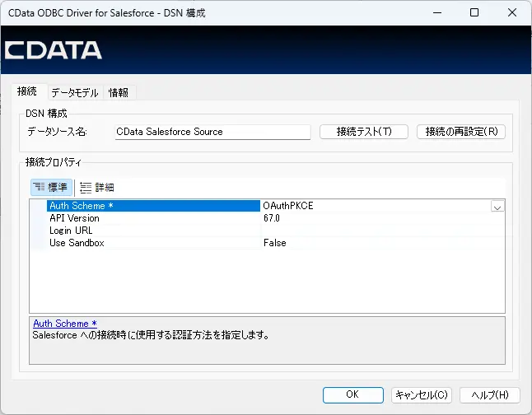Click the empty Login URL value field

click(x=382, y=231)
